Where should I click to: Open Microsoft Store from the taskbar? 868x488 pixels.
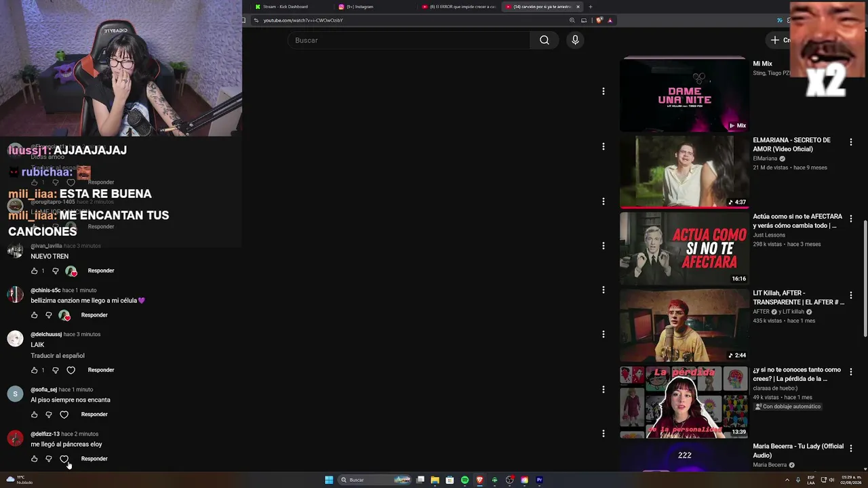pyautogui.click(x=450, y=480)
